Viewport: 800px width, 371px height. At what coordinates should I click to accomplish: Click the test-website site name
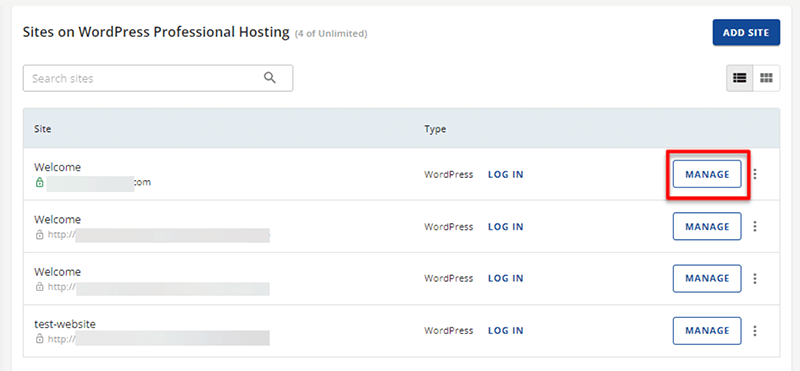point(65,324)
